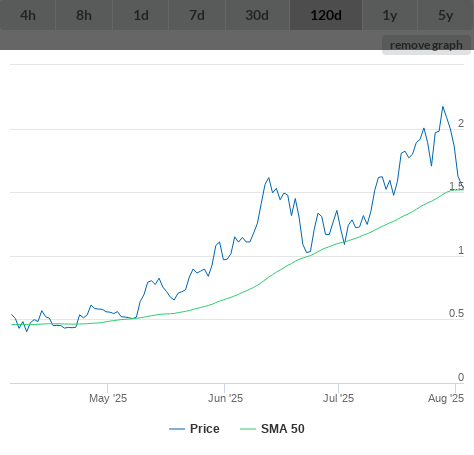Show the 1y price history
This screenshot has height=455, width=474.
tap(390, 15)
